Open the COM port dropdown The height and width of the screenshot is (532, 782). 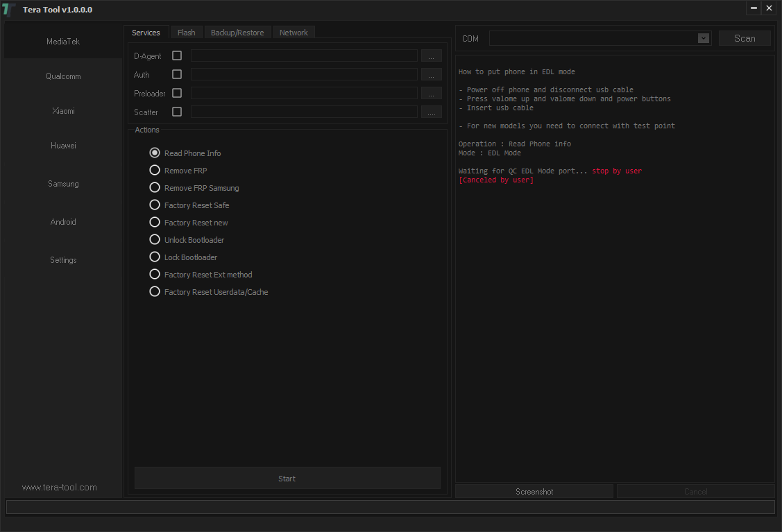pyautogui.click(x=703, y=38)
